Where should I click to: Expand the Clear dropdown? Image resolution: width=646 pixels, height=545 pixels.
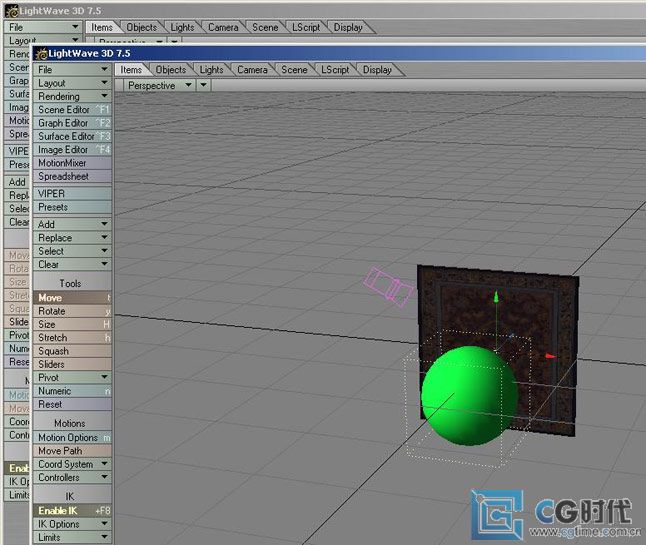click(72, 264)
